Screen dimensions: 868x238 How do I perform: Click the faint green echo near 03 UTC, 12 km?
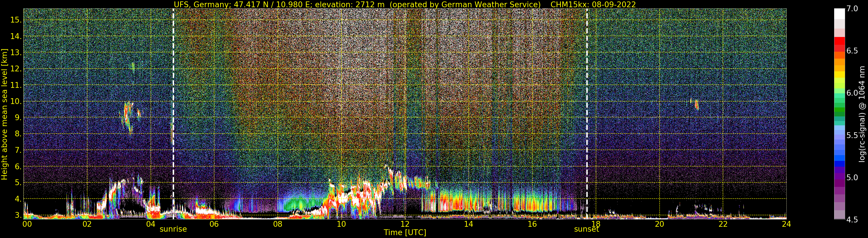[x=133, y=67]
